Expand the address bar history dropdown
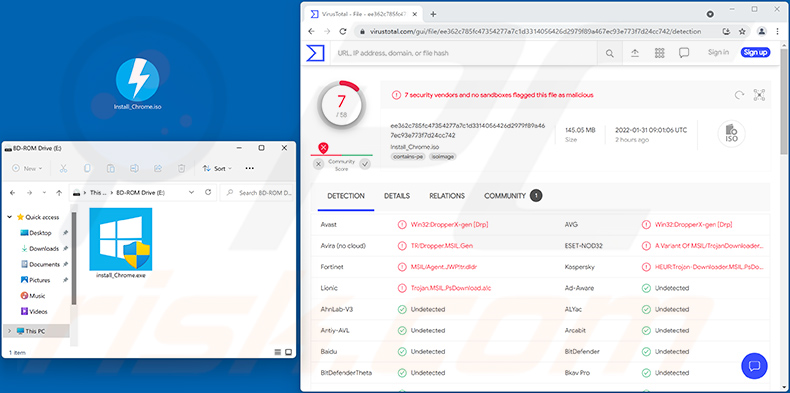The image size is (790, 393). pyautogui.click(x=191, y=192)
